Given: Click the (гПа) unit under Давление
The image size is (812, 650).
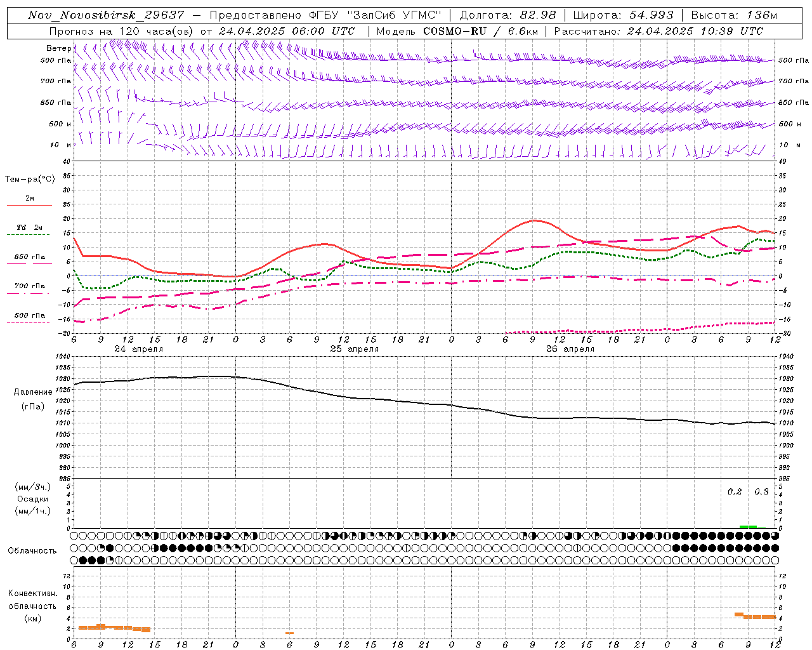Looking at the screenshot, I should pyautogui.click(x=33, y=406).
